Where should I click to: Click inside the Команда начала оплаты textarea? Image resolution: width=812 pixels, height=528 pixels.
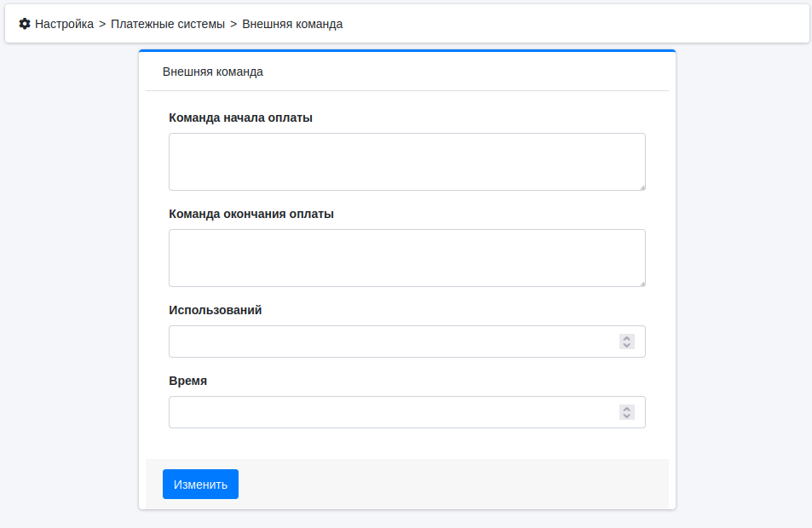406,162
